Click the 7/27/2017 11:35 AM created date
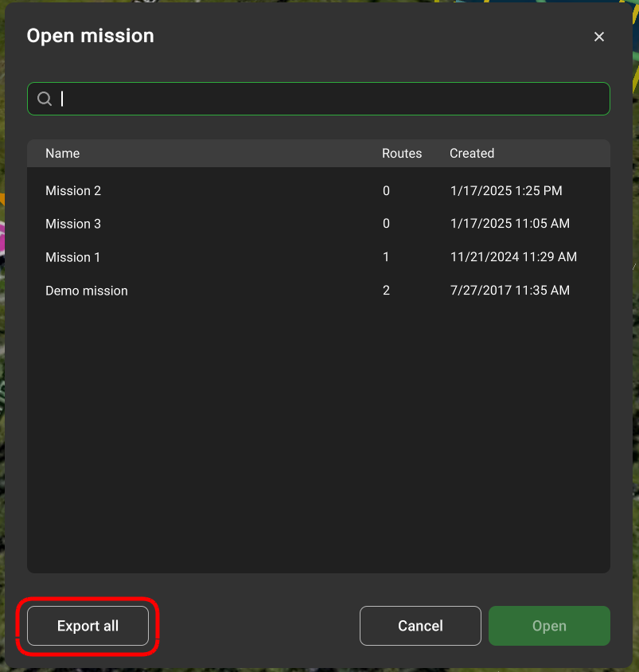The width and height of the screenshot is (639, 672). [x=509, y=291]
